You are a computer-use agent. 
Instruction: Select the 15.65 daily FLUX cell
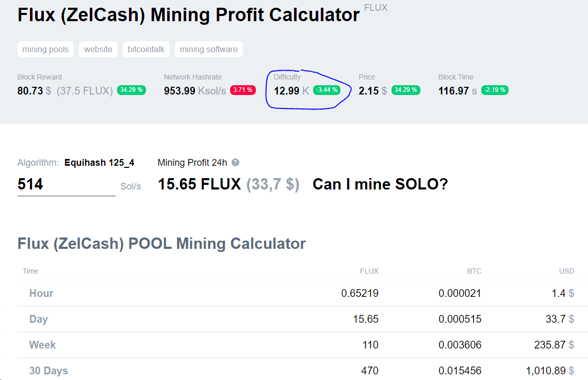[x=366, y=319]
